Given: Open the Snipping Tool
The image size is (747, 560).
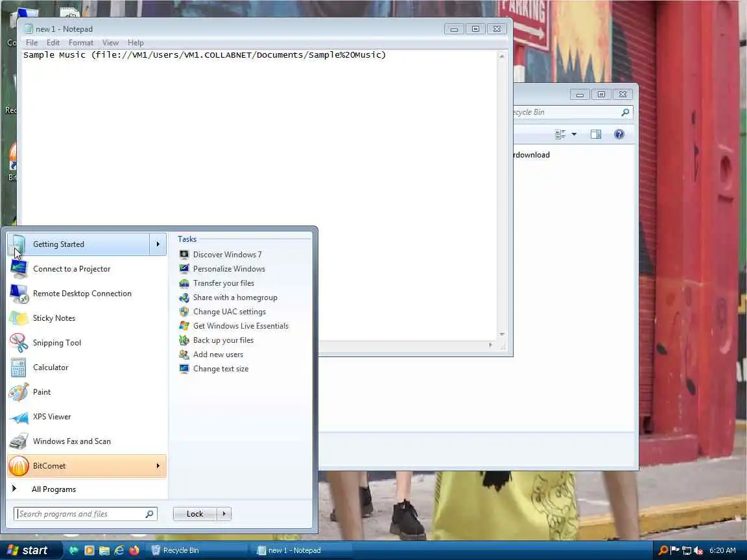Looking at the screenshot, I should [87, 343].
